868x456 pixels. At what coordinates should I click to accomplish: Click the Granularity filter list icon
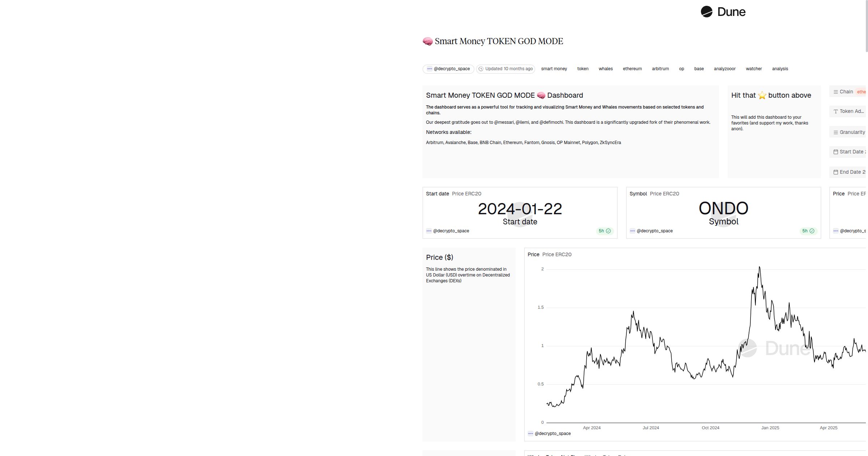(836, 132)
